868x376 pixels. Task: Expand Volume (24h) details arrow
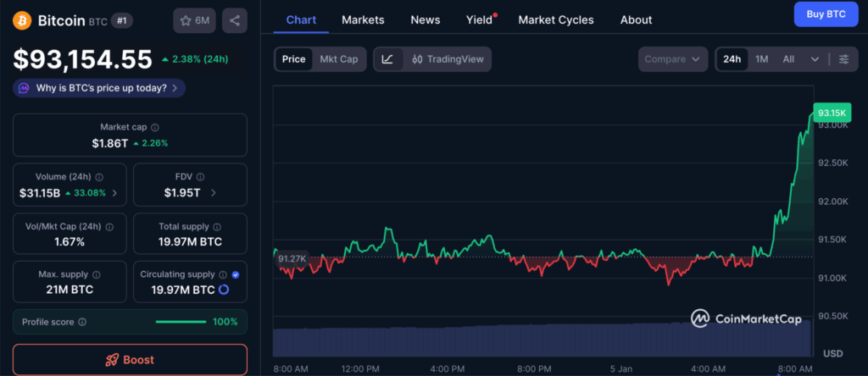point(114,193)
